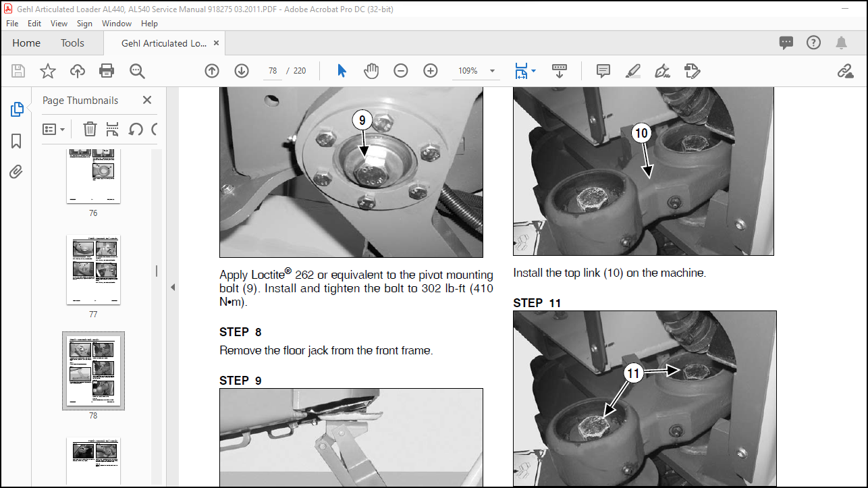Image resolution: width=868 pixels, height=488 pixels.
Task: Open the Window menu
Action: point(117,23)
